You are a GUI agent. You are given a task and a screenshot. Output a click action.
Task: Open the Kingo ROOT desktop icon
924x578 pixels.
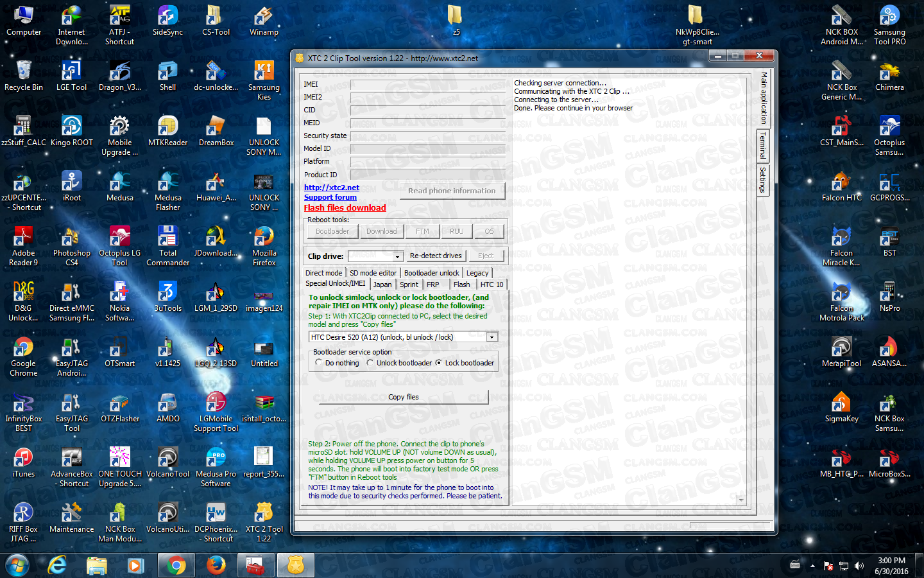pyautogui.click(x=71, y=131)
